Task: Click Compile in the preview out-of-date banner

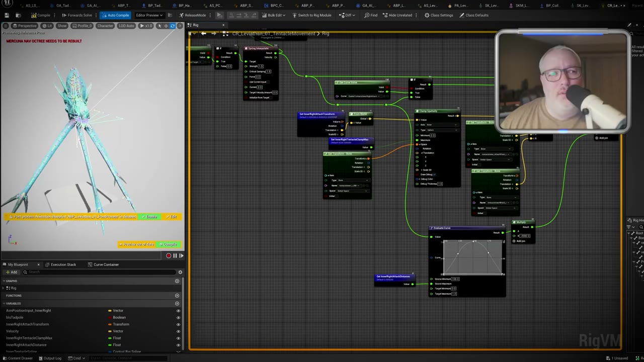Action: [x=168, y=244]
